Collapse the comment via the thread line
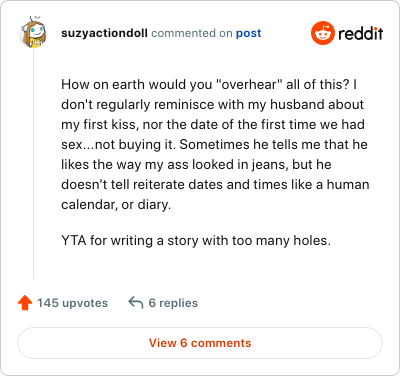This screenshot has height=376, width=400. [x=33, y=163]
